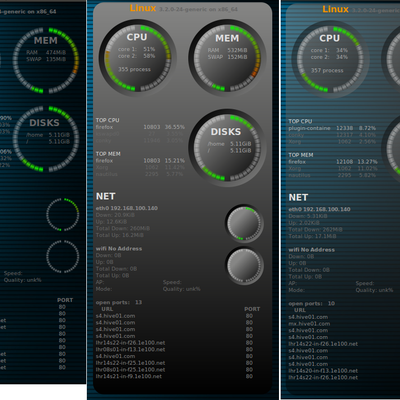Screen dimensions: 400x400
Task: Select firefox 15.21% under TOP MEM
Action: 140,161
